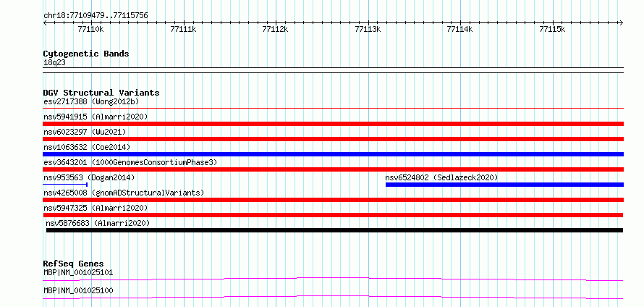This screenshot has width=644, height=307.
Task: Click the 77110k ruler tick label
Action: (x=90, y=29)
